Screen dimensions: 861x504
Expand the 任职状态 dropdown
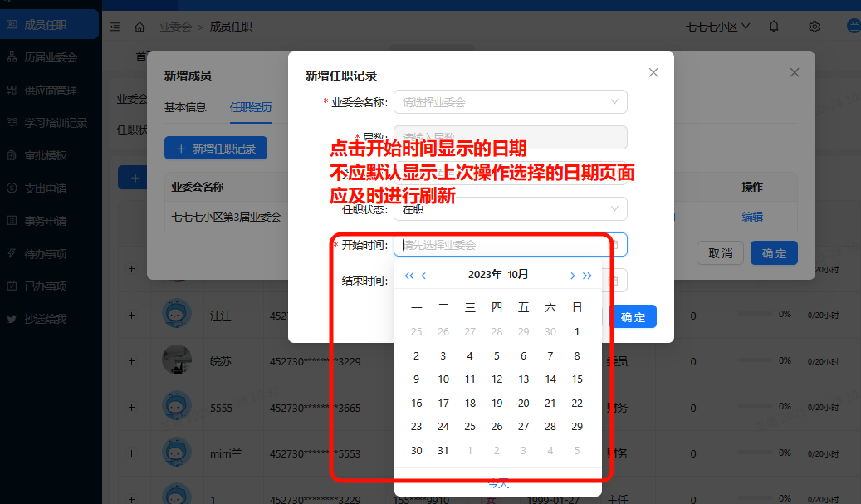tap(510, 209)
